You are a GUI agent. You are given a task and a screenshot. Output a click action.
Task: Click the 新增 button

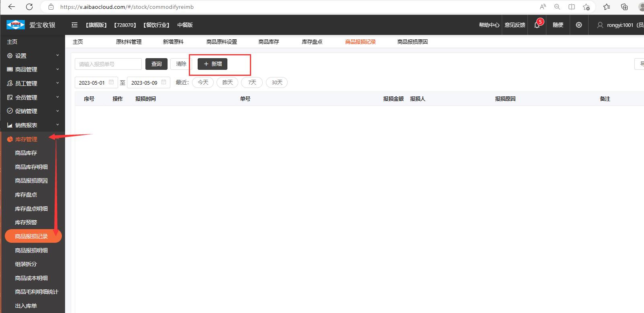pyautogui.click(x=213, y=64)
